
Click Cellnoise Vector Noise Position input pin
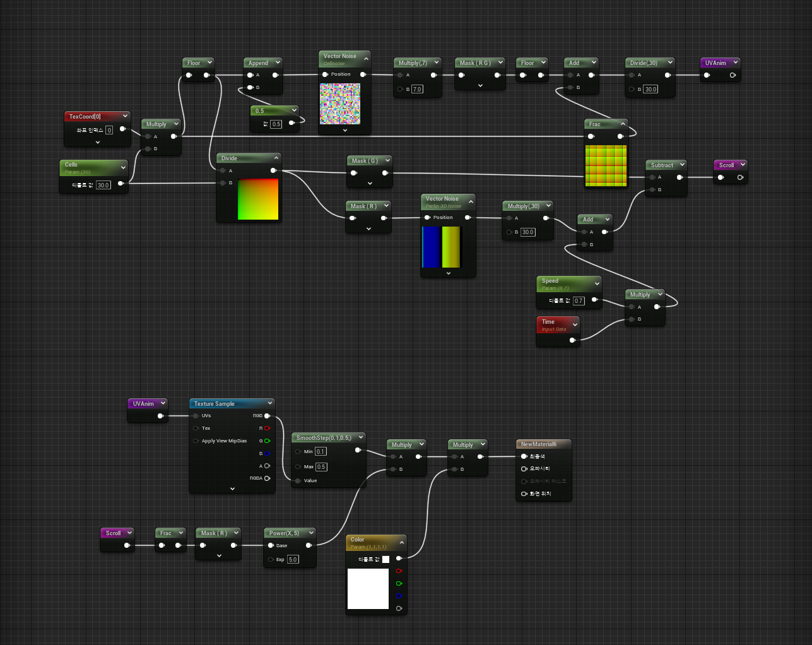325,74
